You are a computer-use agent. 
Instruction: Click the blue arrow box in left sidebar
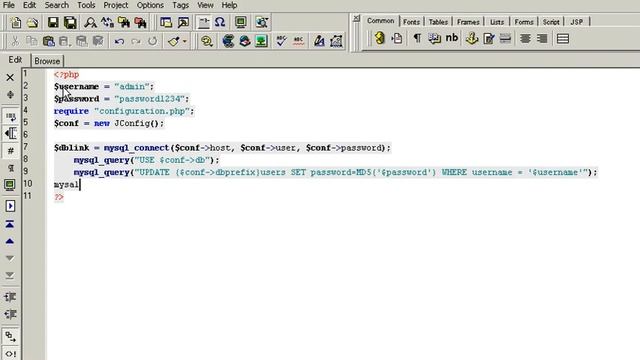click(x=10, y=206)
